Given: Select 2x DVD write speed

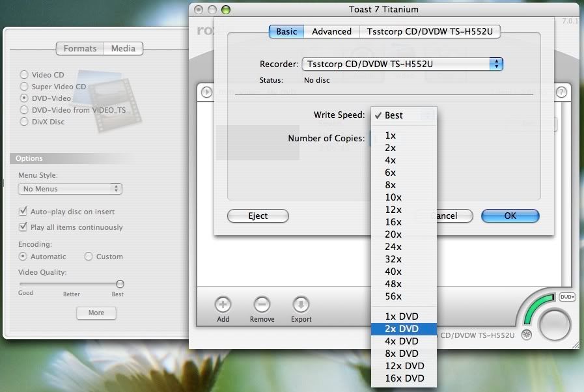Looking at the screenshot, I should coord(404,329).
